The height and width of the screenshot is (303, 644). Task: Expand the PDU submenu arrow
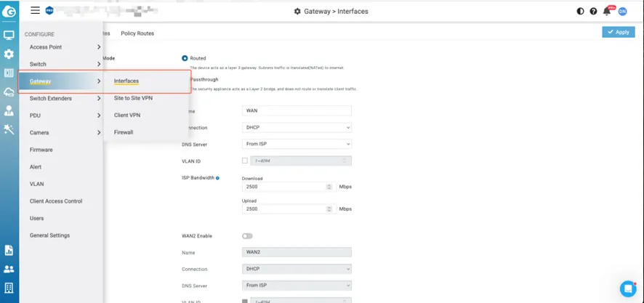coord(99,116)
